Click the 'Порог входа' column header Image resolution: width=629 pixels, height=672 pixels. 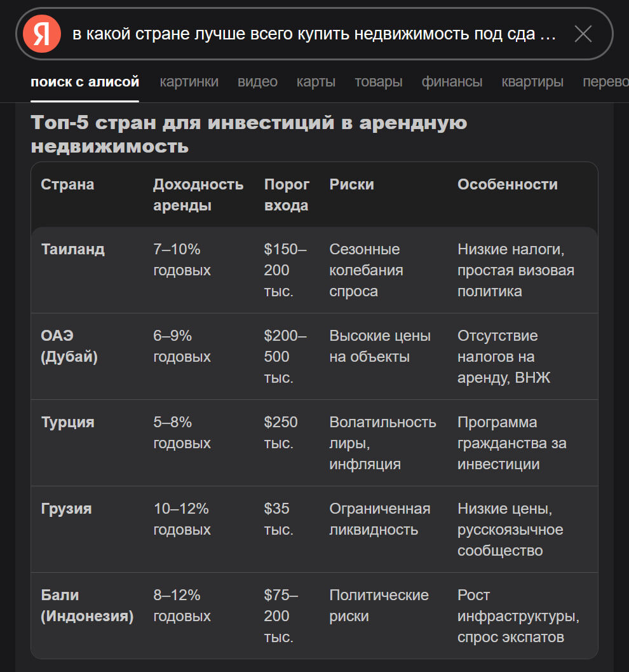click(x=287, y=195)
